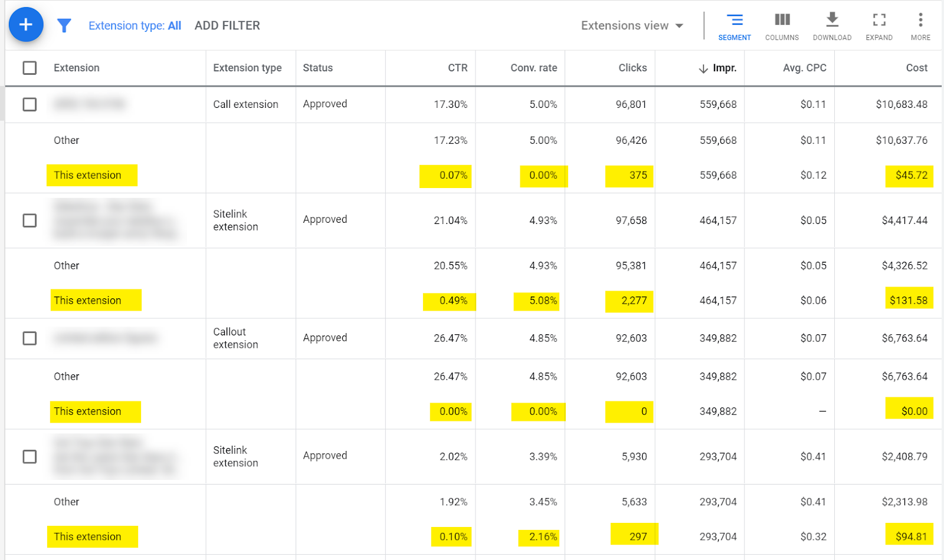Expand the table to full screen
Viewport: 944px width, 560px height.
[x=879, y=26]
